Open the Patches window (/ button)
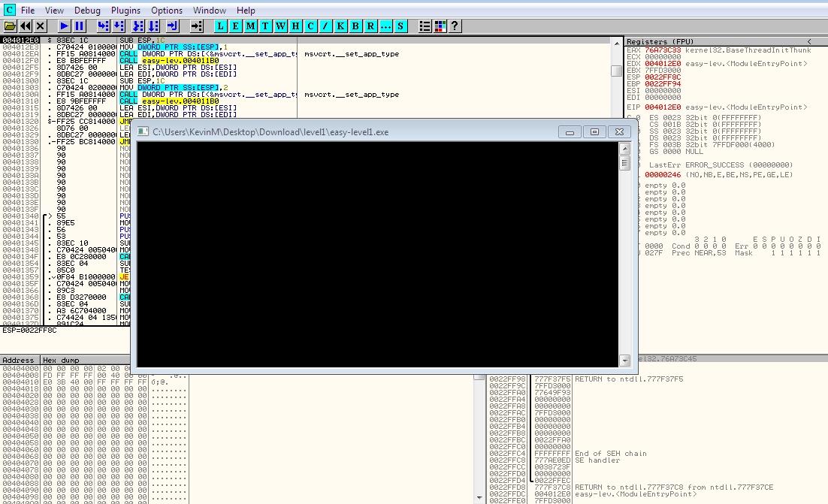The image size is (828, 504). point(326,26)
